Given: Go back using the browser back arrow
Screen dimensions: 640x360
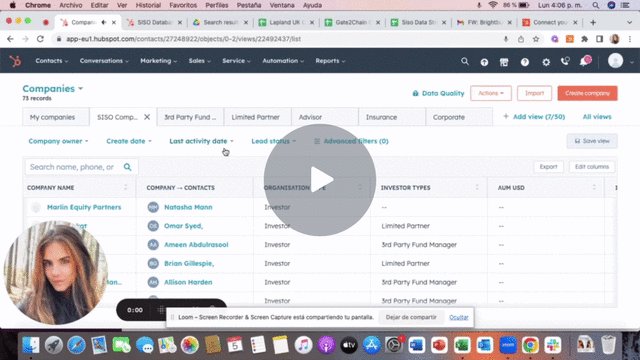Looking at the screenshot, I should pos(10,39).
